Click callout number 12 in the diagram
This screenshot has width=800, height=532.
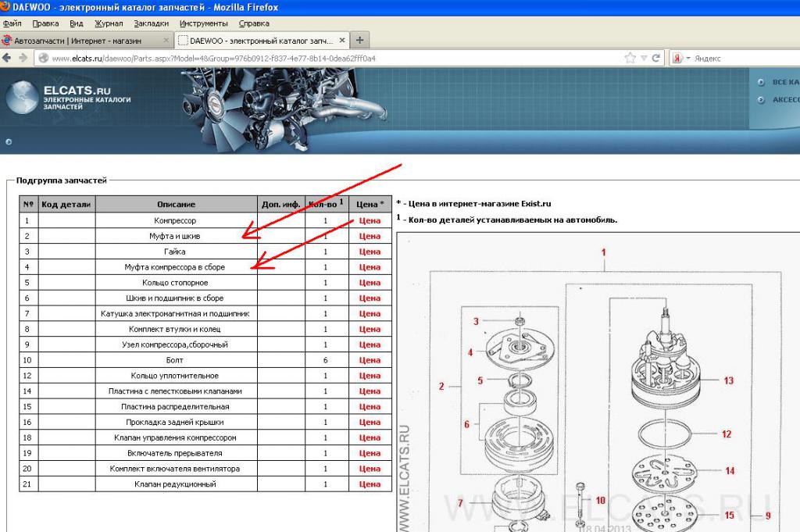pyautogui.click(x=727, y=434)
